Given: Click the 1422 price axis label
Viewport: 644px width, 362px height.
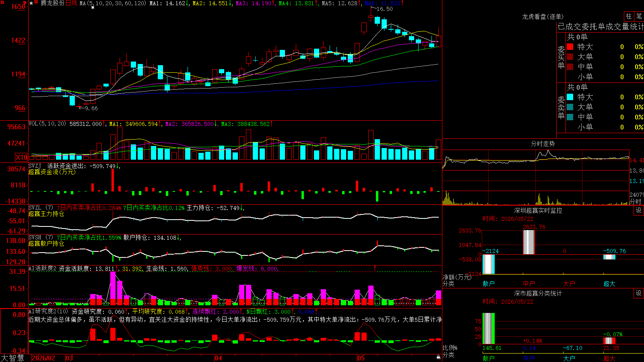Looking at the screenshot, I should tap(19, 40).
